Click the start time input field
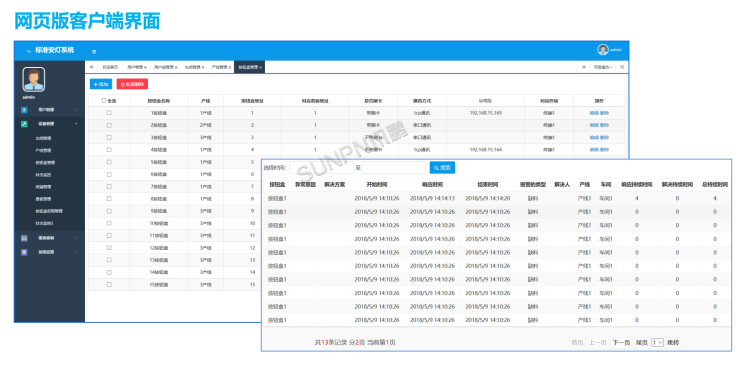 pyautogui.click(x=321, y=168)
